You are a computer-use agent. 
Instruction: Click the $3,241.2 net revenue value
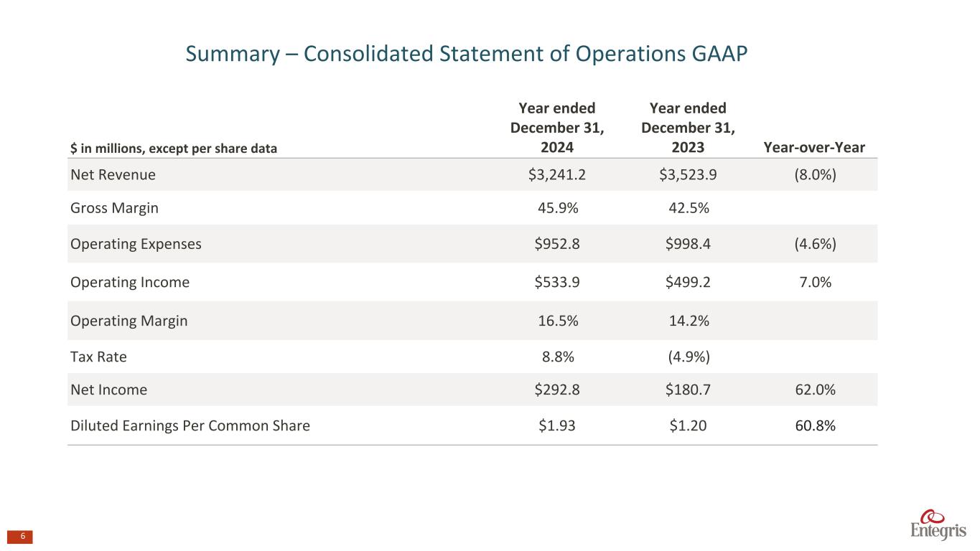coord(557,174)
